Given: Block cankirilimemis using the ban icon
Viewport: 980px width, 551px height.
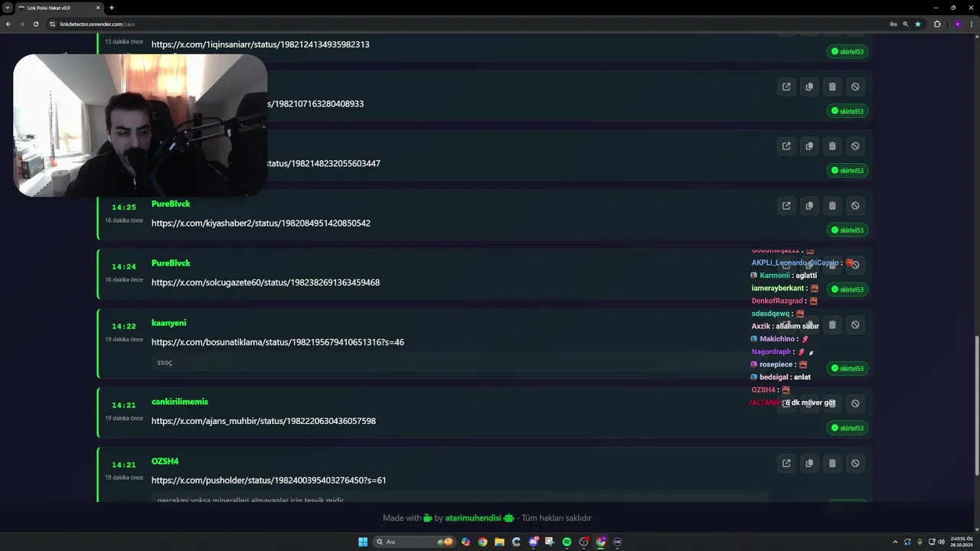Looking at the screenshot, I should click(x=855, y=403).
